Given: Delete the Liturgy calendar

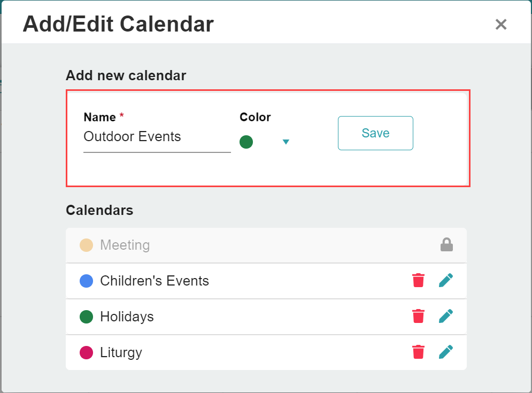Looking at the screenshot, I should coord(418,352).
